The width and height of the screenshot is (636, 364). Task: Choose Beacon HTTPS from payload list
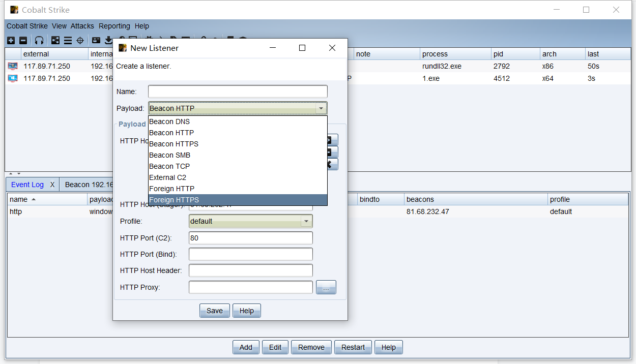click(x=238, y=144)
